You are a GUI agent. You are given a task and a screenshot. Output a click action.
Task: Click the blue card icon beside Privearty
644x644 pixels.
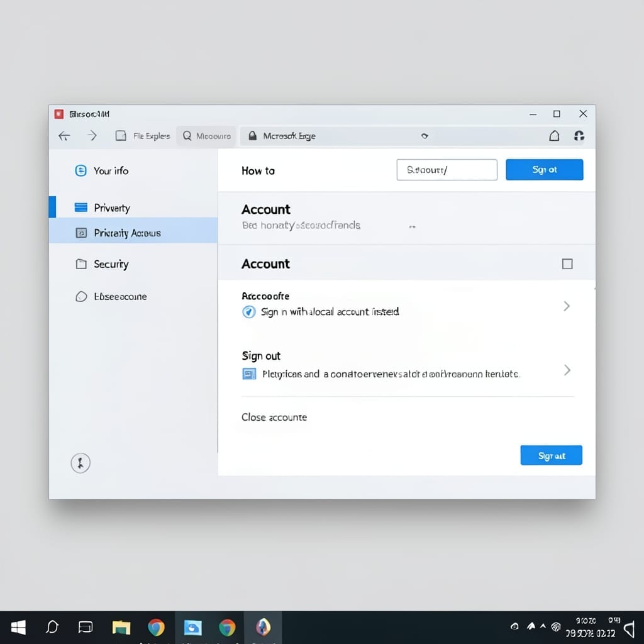pos(81,208)
